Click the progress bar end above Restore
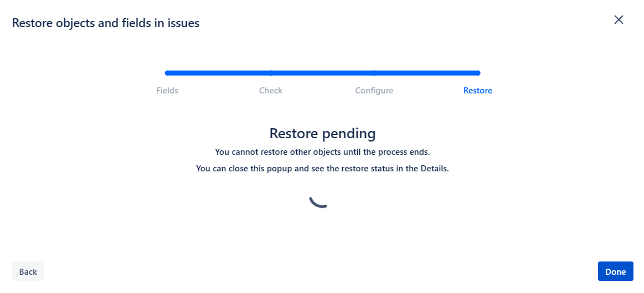Image resolution: width=644 pixels, height=293 pixels. pyautogui.click(x=478, y=73)
